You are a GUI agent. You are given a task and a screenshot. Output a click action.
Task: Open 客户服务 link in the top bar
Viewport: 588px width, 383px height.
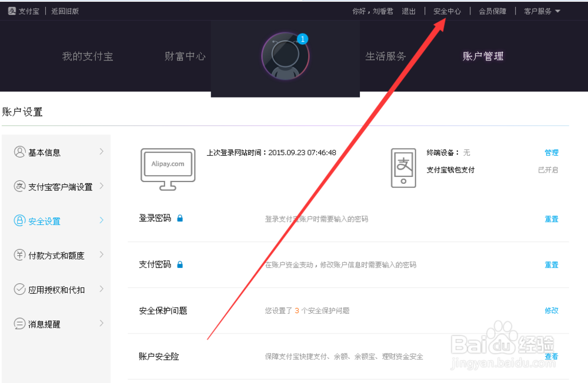pyautogui.click(x=538, y=11)
